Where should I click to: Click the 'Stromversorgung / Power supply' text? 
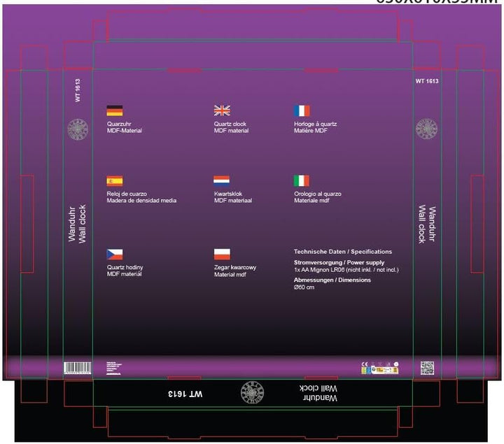(x=339, y=262)
